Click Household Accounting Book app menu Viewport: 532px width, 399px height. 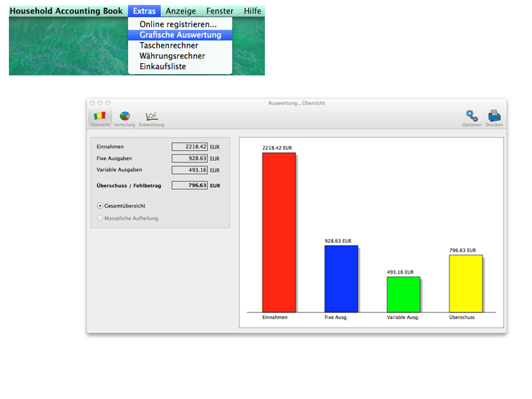66,11
